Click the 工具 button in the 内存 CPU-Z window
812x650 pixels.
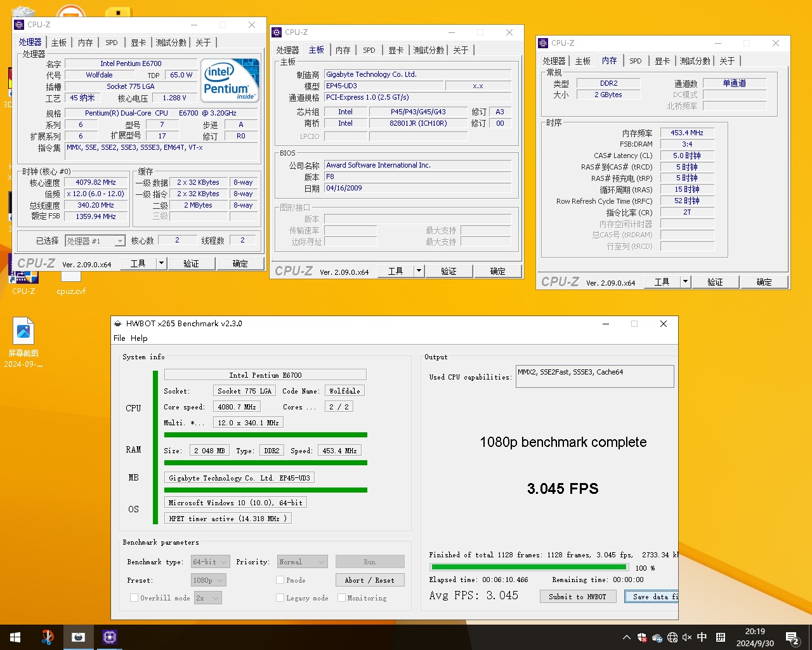click(662, 282)
